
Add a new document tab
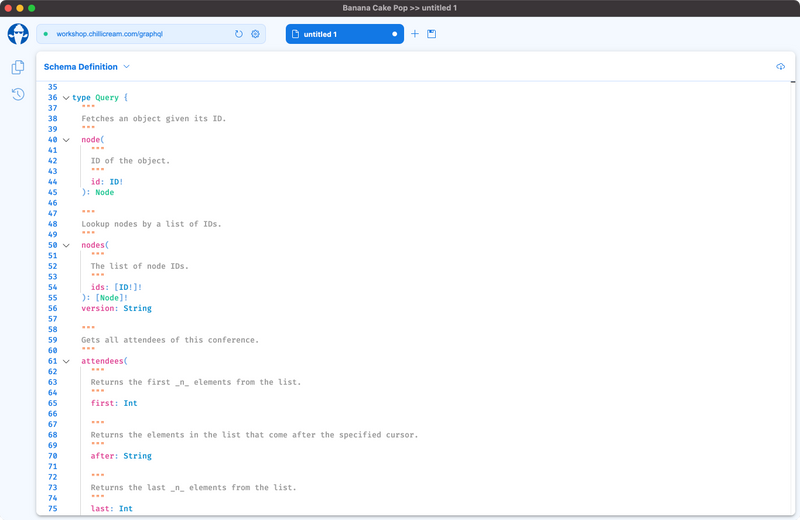pyautogui.click(x=415, y=34)
